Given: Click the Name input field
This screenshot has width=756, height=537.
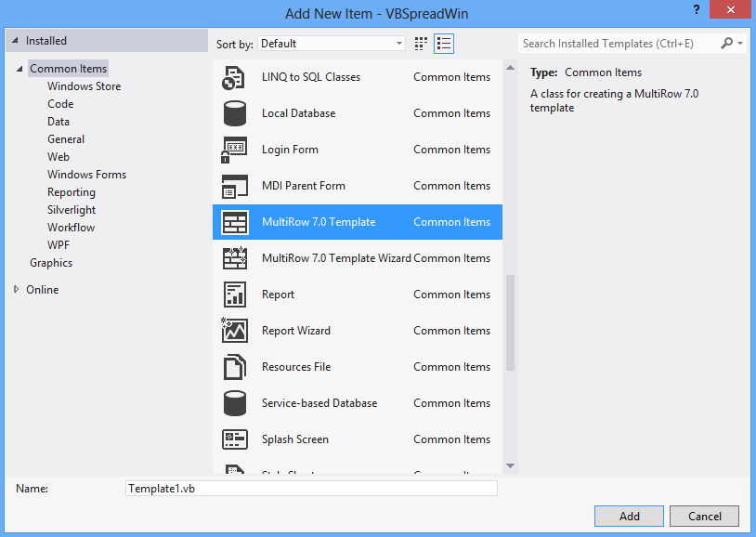Looking at the screenshot, I should (x=311, y=489).
